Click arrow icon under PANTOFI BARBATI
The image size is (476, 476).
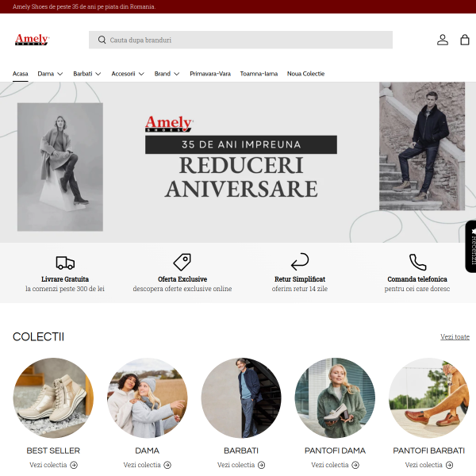[449, 465]
